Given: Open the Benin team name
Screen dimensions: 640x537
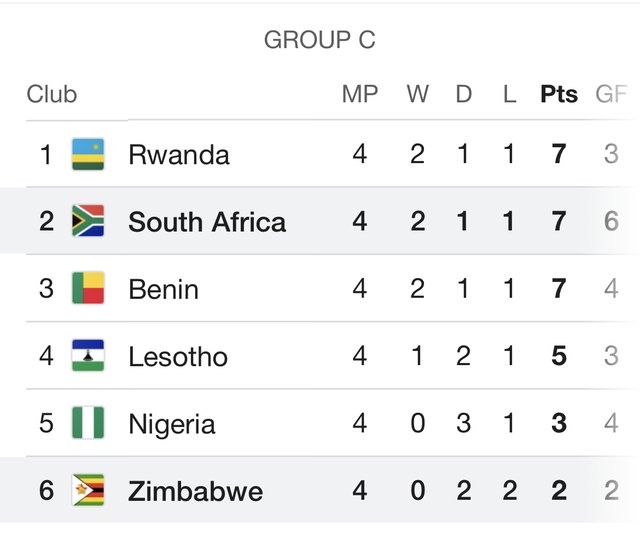Looking at the screenshot, I should (x=163, y=289).
